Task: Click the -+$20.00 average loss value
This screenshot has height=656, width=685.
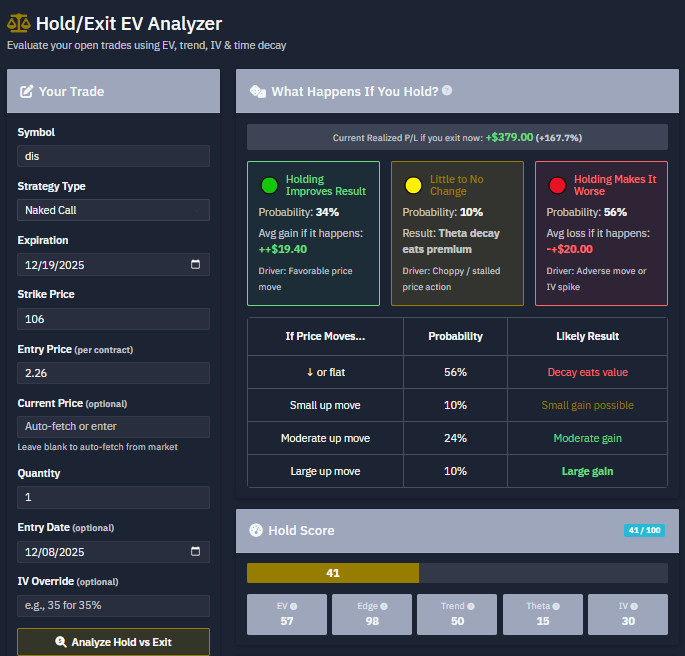Action: click(569, 249)
